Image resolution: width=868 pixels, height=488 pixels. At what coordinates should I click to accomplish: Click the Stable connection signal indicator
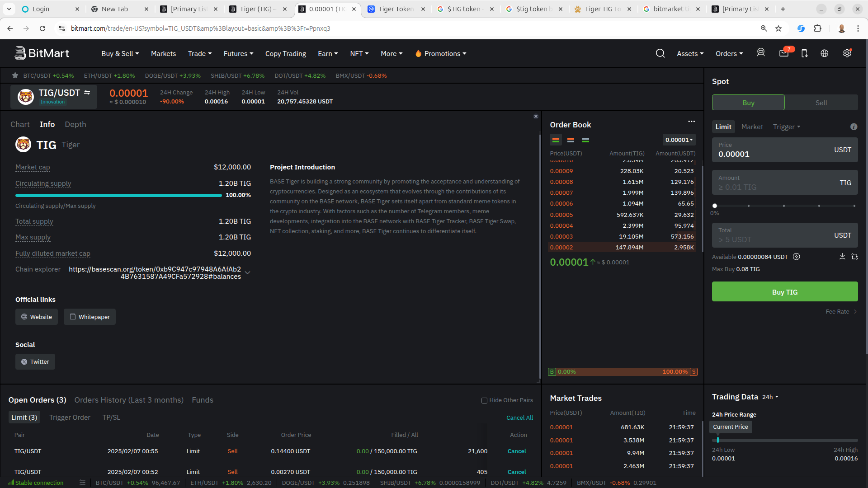tap(36, 483)
